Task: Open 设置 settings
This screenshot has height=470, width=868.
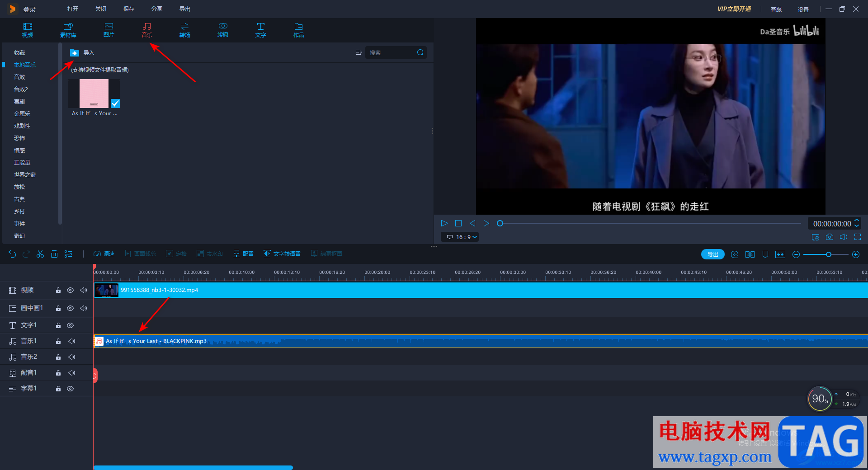Action: pos(803,9)
